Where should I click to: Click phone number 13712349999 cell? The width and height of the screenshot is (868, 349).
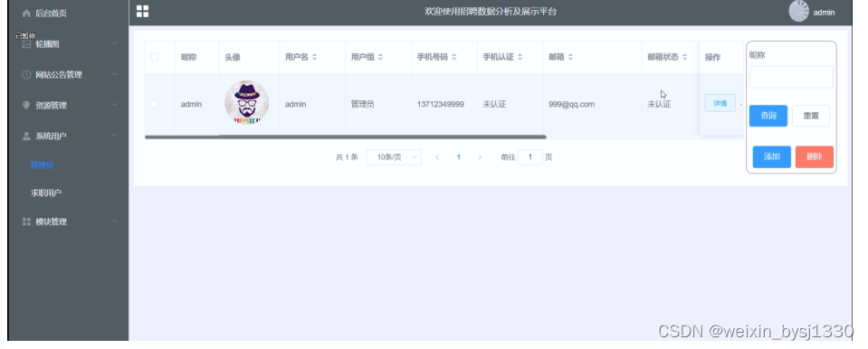pyautogui.click(x=440, y=104)
